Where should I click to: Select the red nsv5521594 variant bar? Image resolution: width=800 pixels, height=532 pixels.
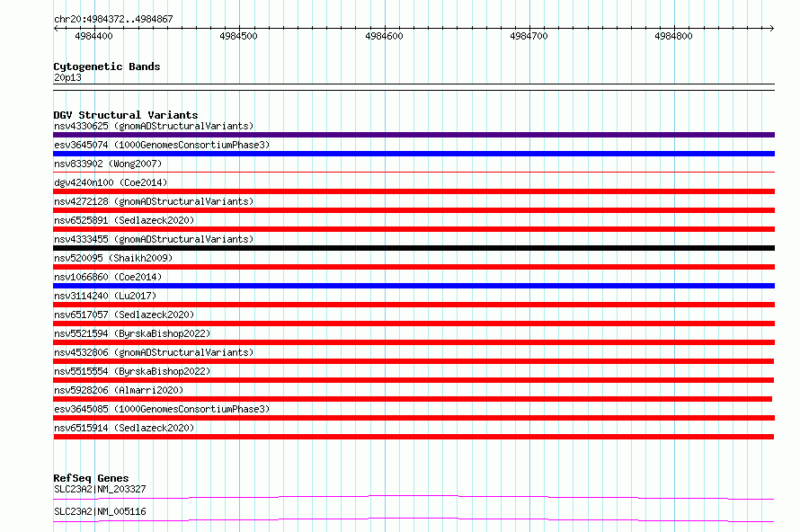click(413, 342)
